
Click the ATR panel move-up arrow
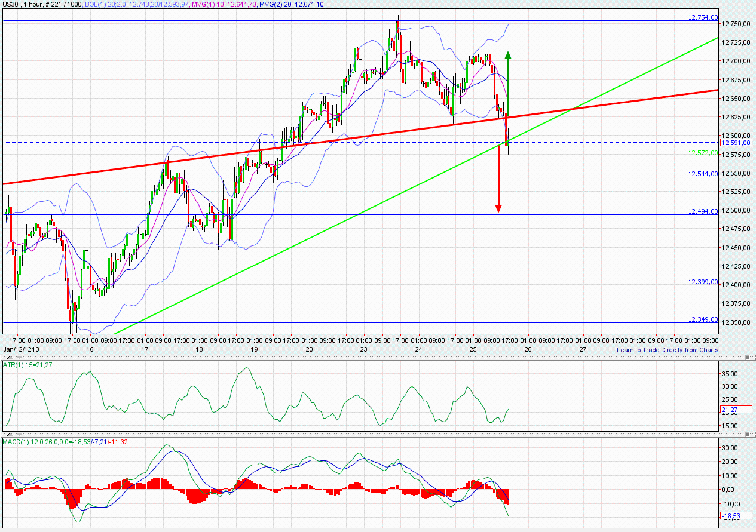10,358
